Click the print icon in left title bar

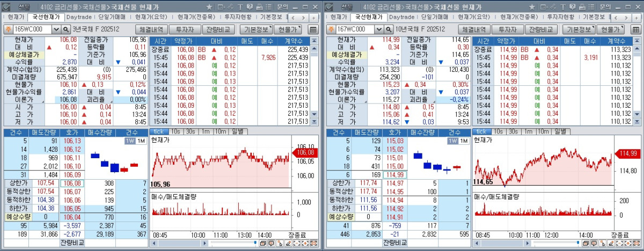pyautogui.click(x=259, y=7)
